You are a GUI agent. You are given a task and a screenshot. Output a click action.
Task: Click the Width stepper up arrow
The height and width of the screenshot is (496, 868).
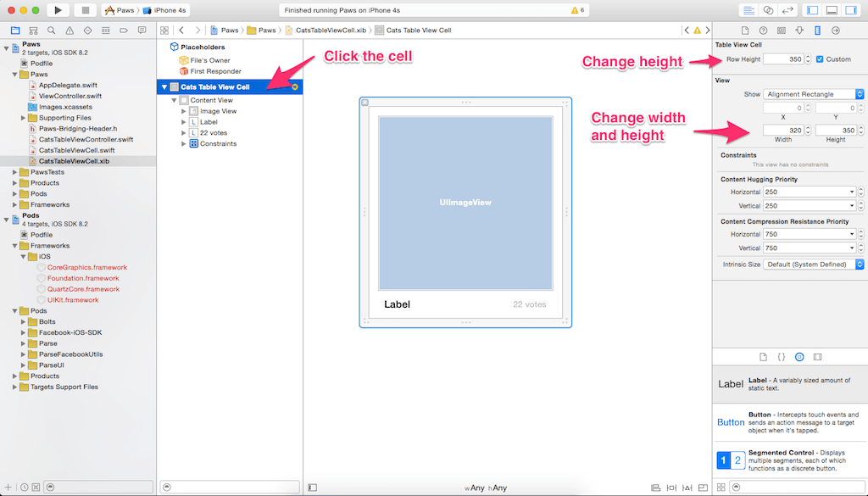pos(808,125)
